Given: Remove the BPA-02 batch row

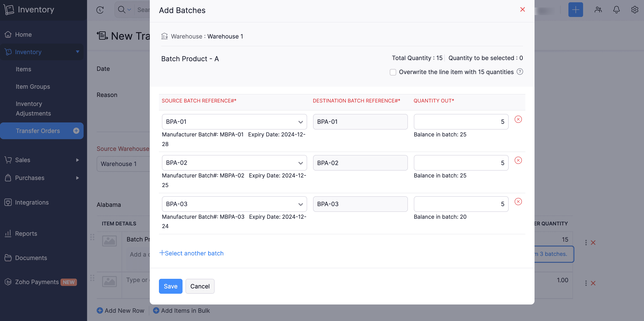Looking at the screenshot, I should [518, 160].
